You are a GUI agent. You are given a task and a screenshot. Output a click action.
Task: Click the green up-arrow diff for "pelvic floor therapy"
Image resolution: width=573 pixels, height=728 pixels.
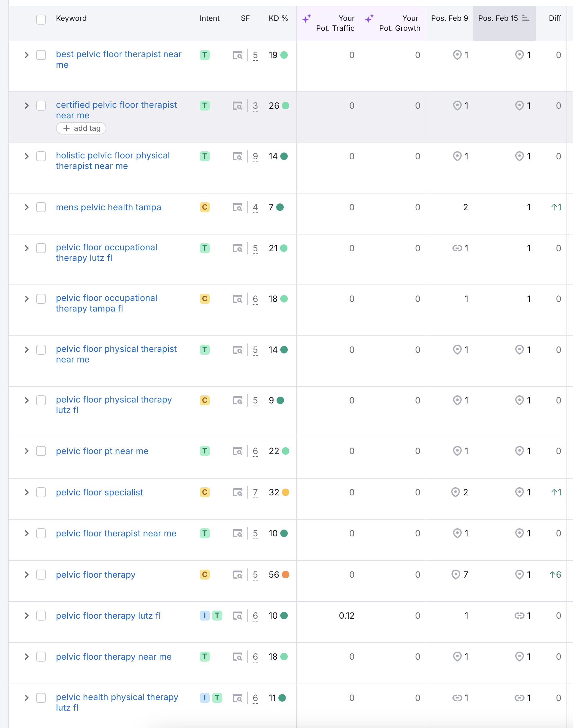click(x=556, y=575)
